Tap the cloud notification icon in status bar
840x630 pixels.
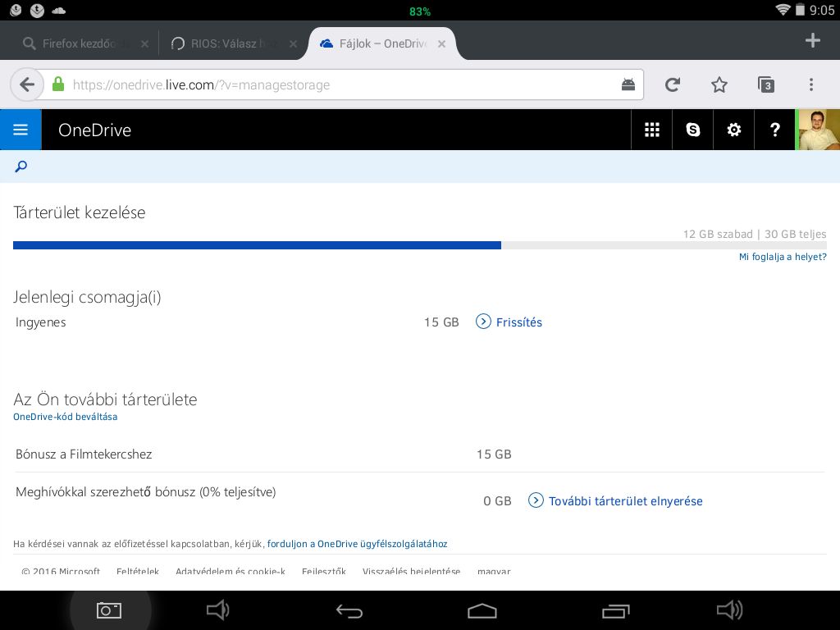point(58,10)
